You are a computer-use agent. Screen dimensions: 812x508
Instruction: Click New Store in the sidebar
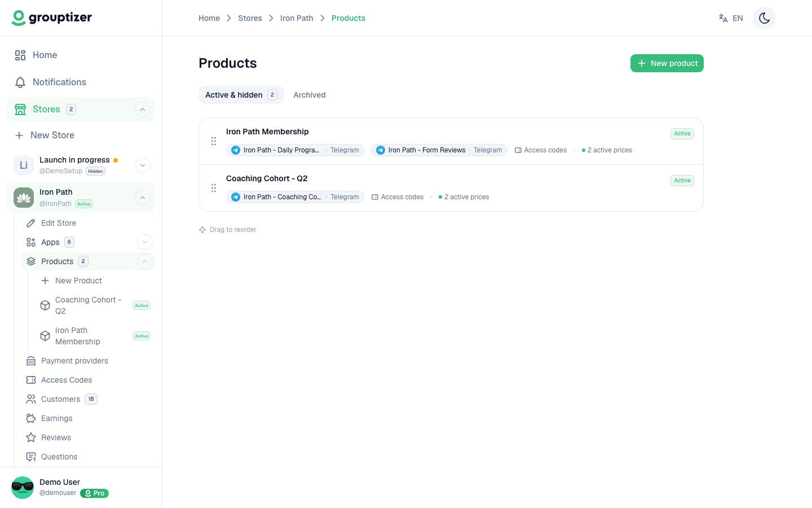[81, 135]
